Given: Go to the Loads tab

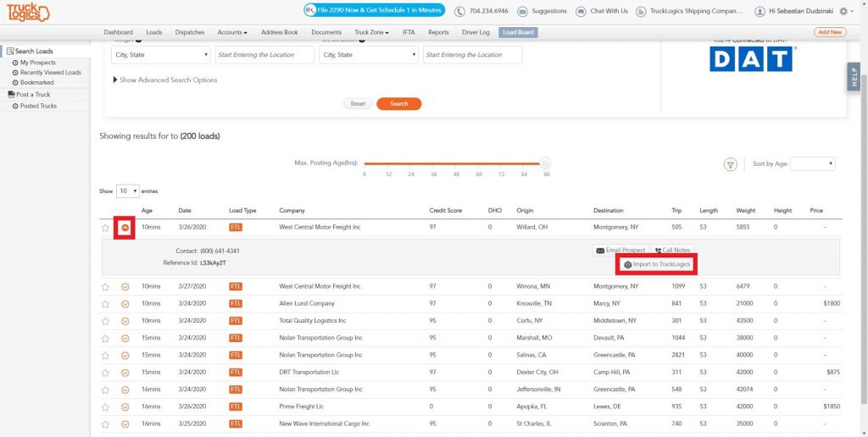Looking at the screenshot, I should pos(154,33).
